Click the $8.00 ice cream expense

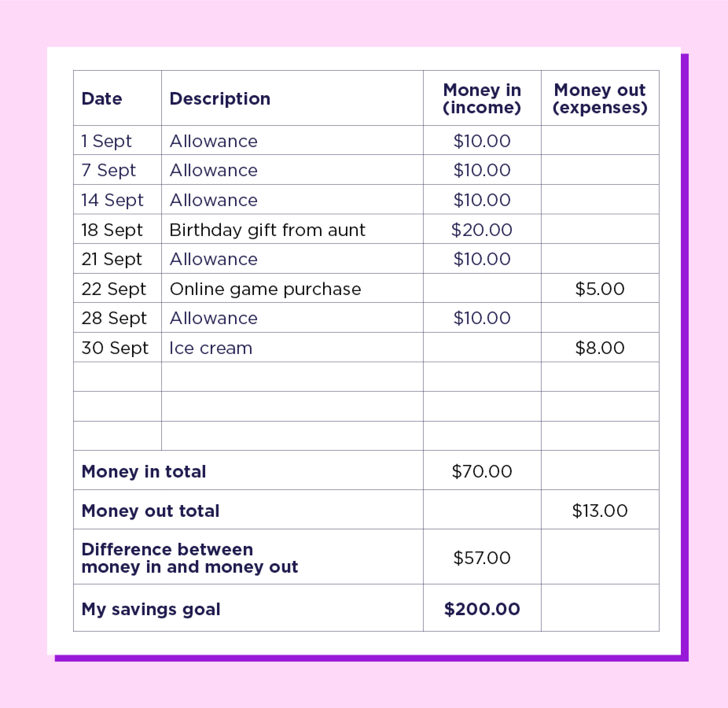click(x=600, y=348)
